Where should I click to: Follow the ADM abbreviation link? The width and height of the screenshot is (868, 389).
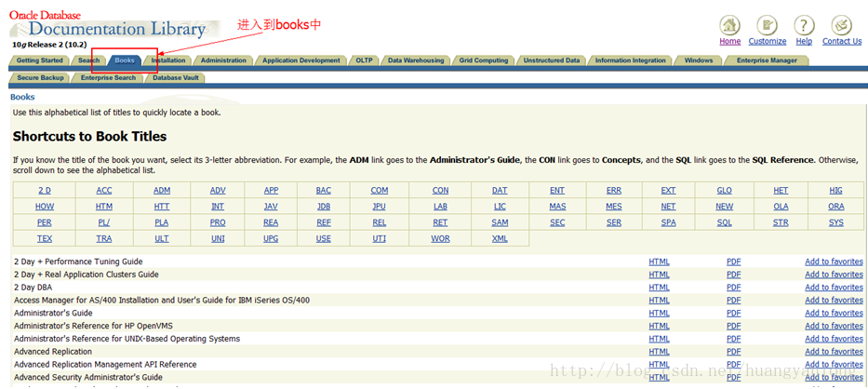(162, 190)
